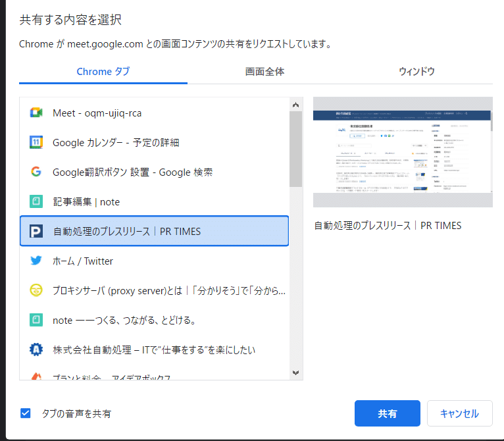Select the プロキシサーバ (proxy server)とは entry

coord(154,290)
